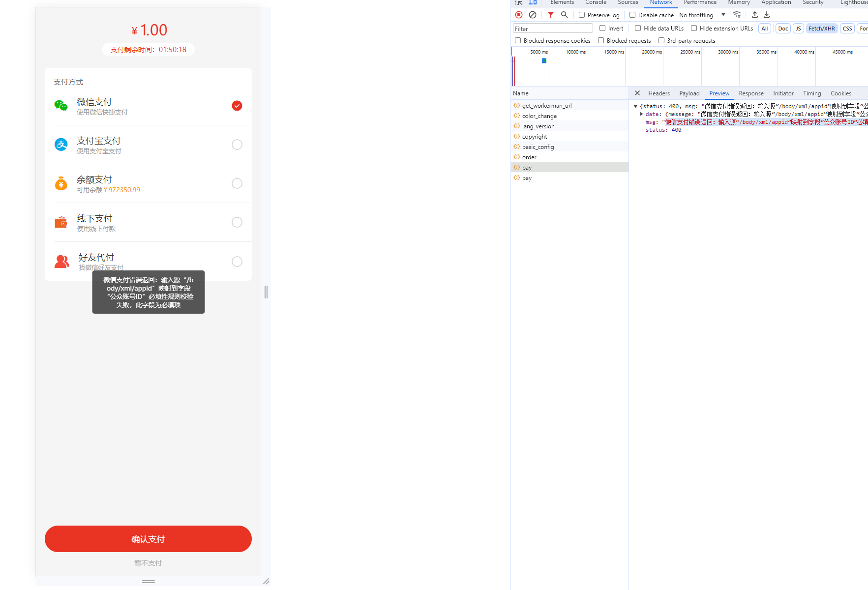Open the Response tab

coord(751,93)
